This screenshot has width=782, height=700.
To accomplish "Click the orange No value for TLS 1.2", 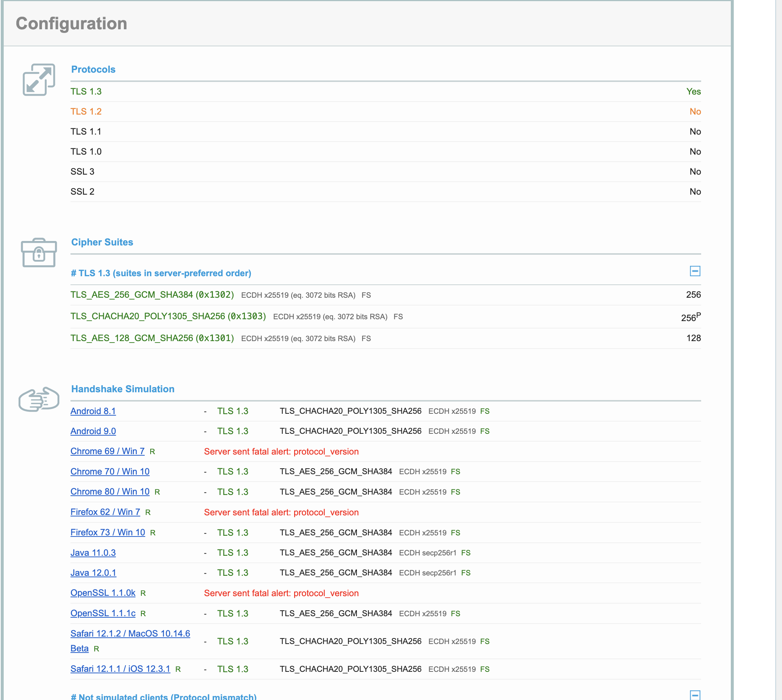I will coord(695,112).
